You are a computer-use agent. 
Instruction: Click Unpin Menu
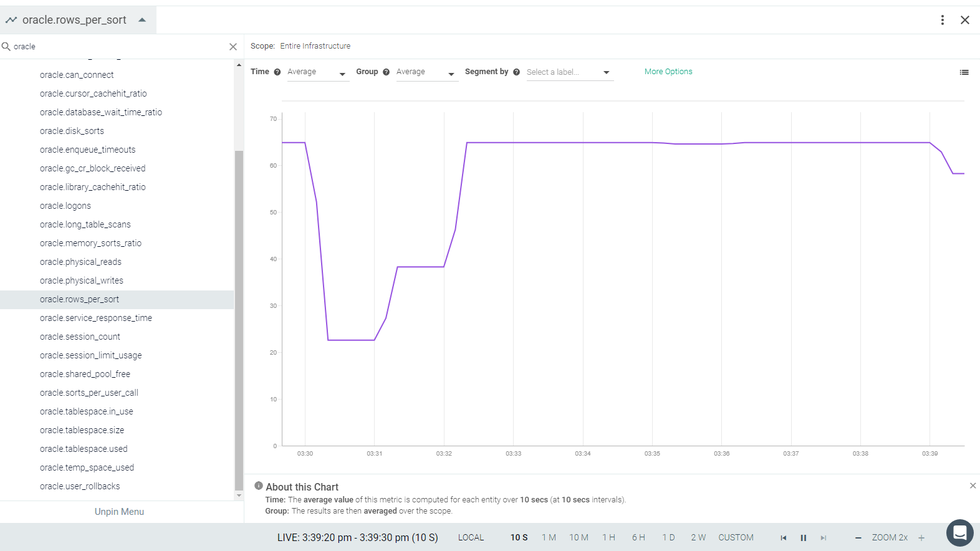coord(119,512)
